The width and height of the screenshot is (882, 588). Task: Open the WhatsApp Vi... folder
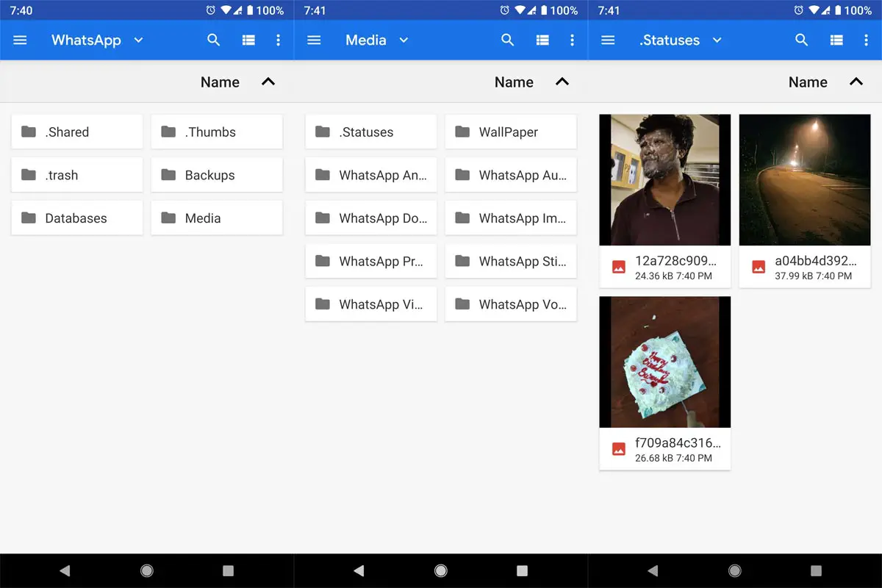371,304
